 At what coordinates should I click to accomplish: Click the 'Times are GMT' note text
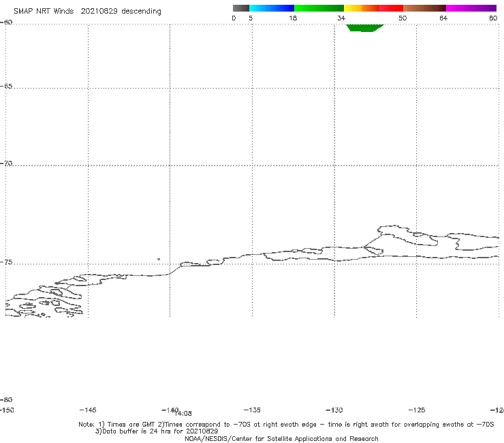132,425
